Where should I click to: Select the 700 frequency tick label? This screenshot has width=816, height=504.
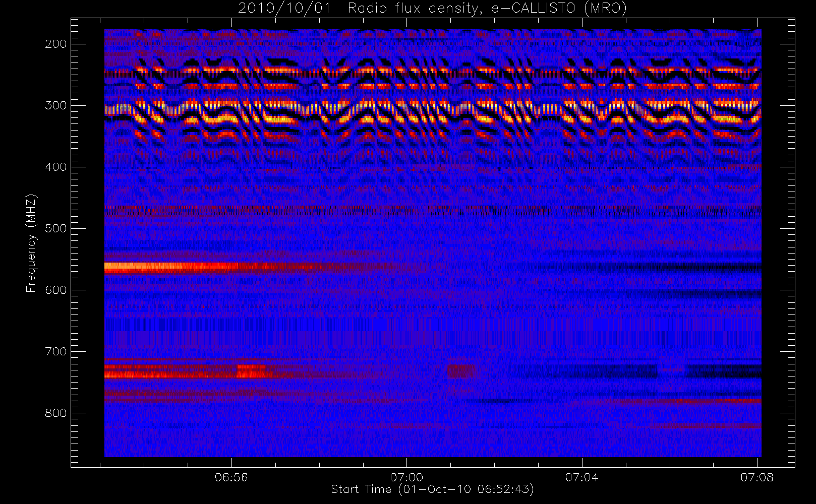click(x=56, y=351)
